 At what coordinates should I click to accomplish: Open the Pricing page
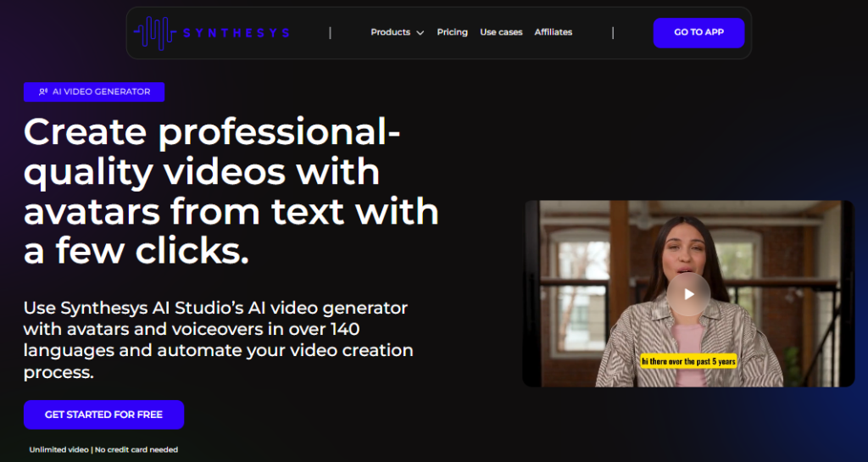[x=453, y=32]
